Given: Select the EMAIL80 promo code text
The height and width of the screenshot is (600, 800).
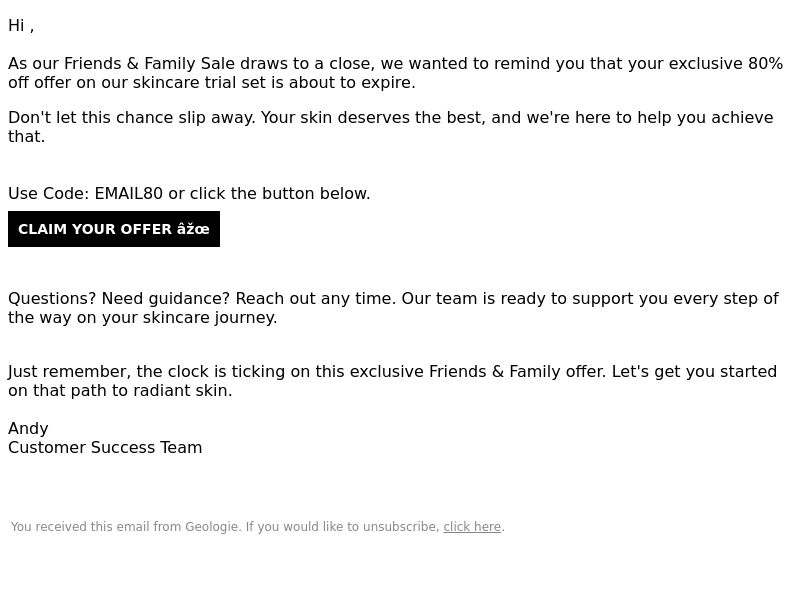Looking at the screenshot, I should [x=129, y=194].
